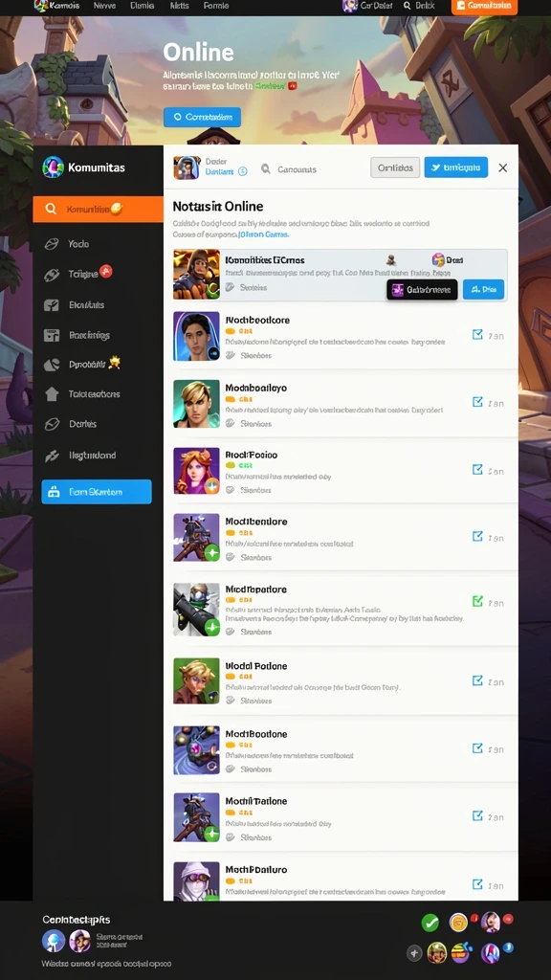Open Toligee with the red badge
551x980 pixels.
tap(82, 274)
